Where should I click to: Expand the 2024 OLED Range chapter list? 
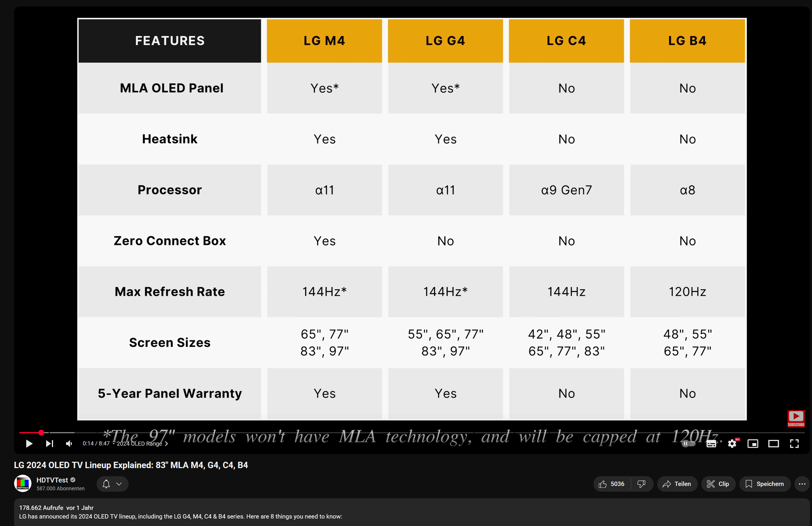click(167, 444)
